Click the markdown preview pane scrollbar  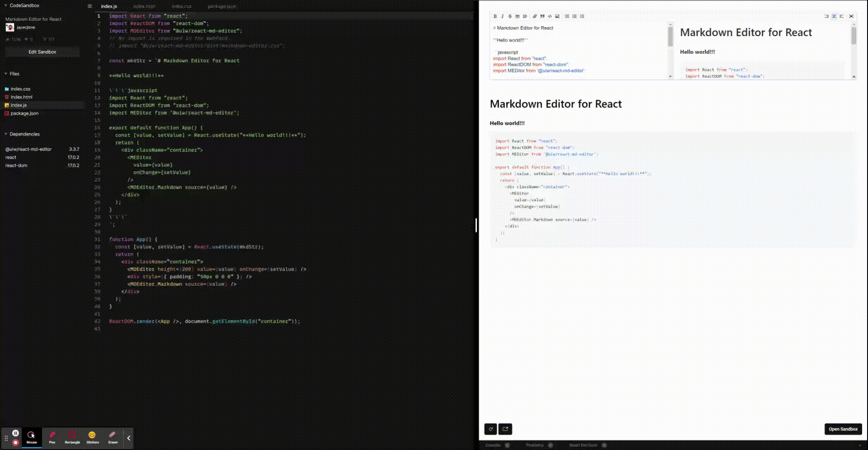[854, 36]
